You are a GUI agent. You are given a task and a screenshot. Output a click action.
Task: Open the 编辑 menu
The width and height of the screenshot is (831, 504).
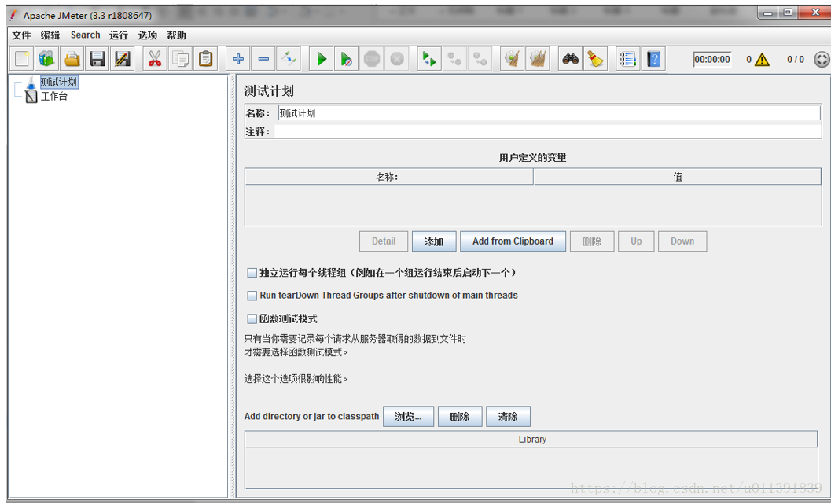pyautogui.click(x=50, y=35)
